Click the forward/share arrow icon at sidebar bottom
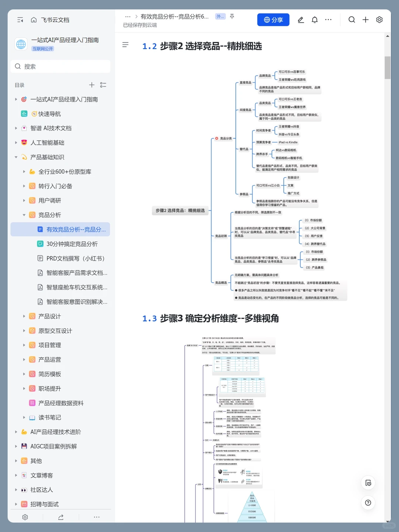 [x=61, y=517]
